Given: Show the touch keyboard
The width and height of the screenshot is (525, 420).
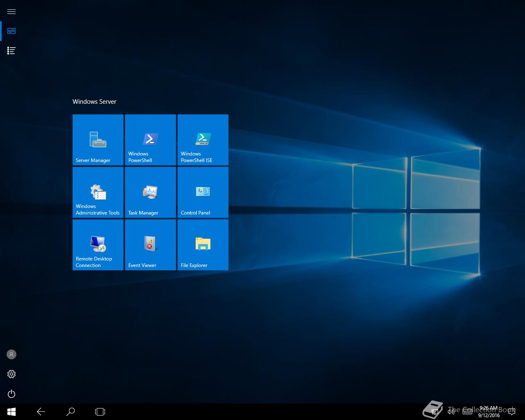Looking at the screenshot, I should [468, 412].
